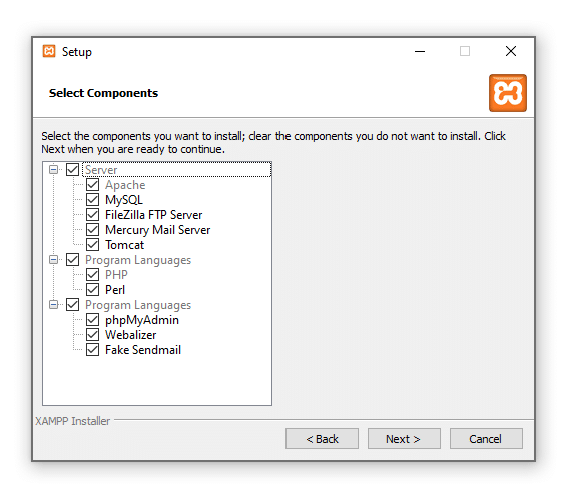Screen dimensions: 570x496
Task: Click the small XAMPP title bar icon
Action: [49, 51]
